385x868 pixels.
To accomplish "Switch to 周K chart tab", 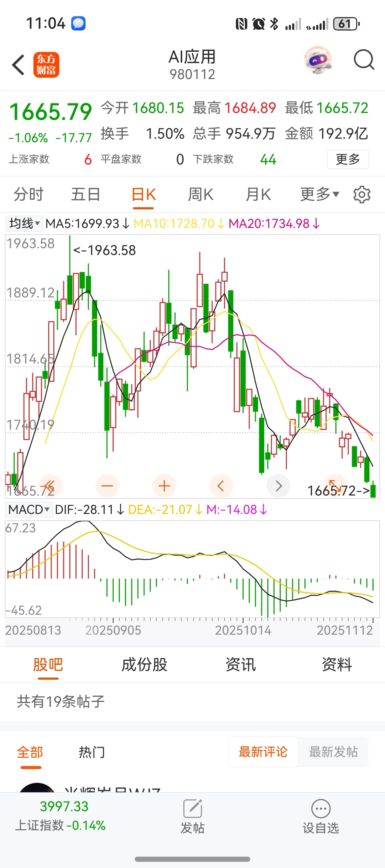I will 201,194.
